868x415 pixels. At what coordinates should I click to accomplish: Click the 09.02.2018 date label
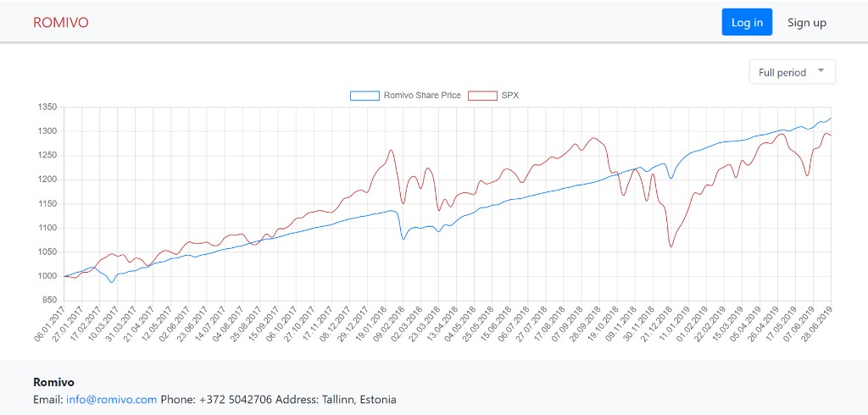click(x=389, y=324)
